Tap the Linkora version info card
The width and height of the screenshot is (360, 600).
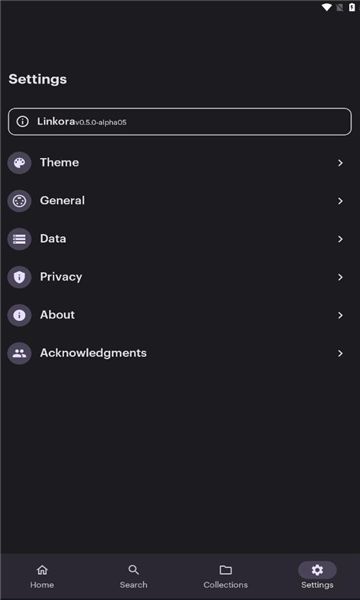coord(180,122)
